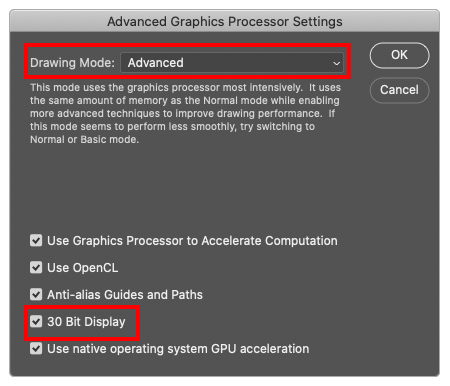Confirm settings with the OK button

pos(399,55)
